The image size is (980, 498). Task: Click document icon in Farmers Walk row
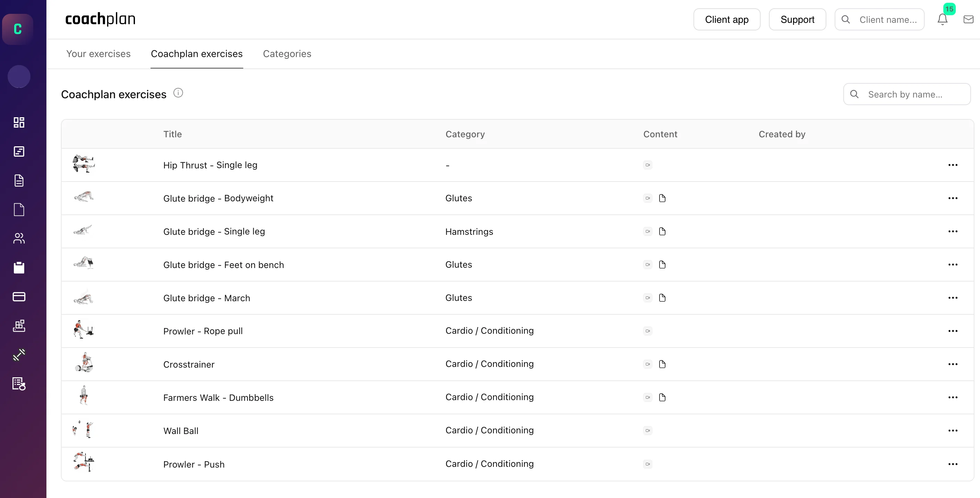tap(662, 398)
